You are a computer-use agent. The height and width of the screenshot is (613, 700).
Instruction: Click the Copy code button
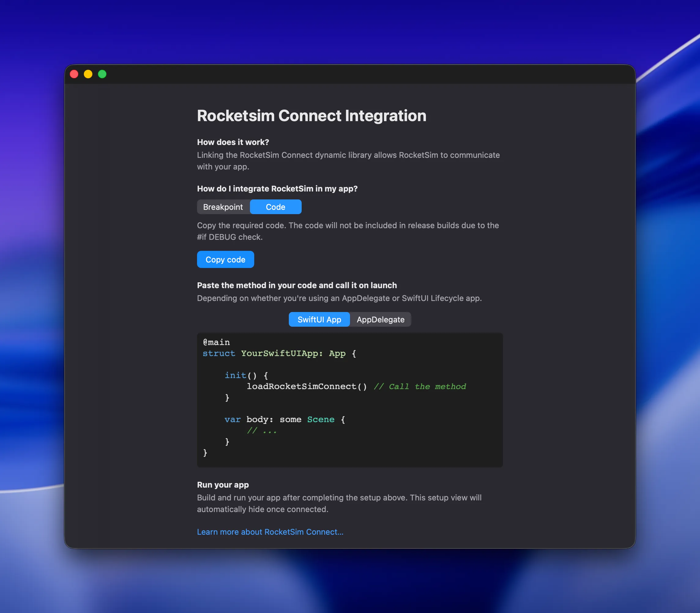[x=225, y=260]
